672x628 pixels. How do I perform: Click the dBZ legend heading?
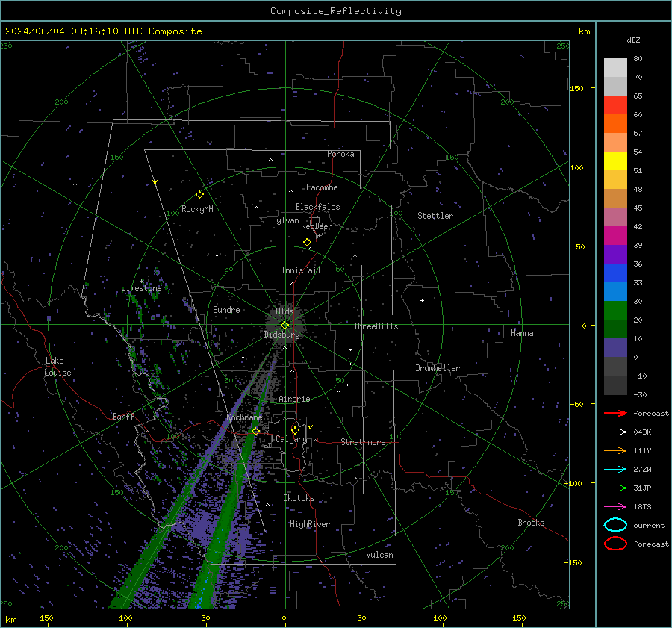pos(633,40)
